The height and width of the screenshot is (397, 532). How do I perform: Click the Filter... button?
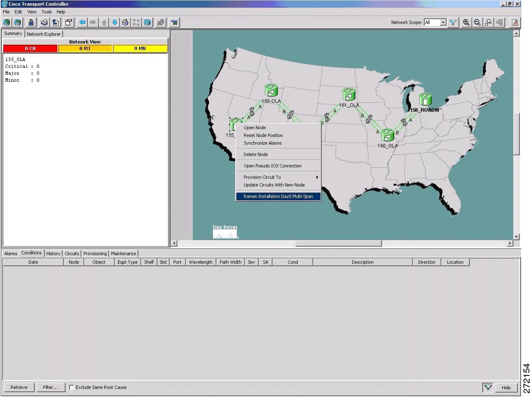click(50, 387)
